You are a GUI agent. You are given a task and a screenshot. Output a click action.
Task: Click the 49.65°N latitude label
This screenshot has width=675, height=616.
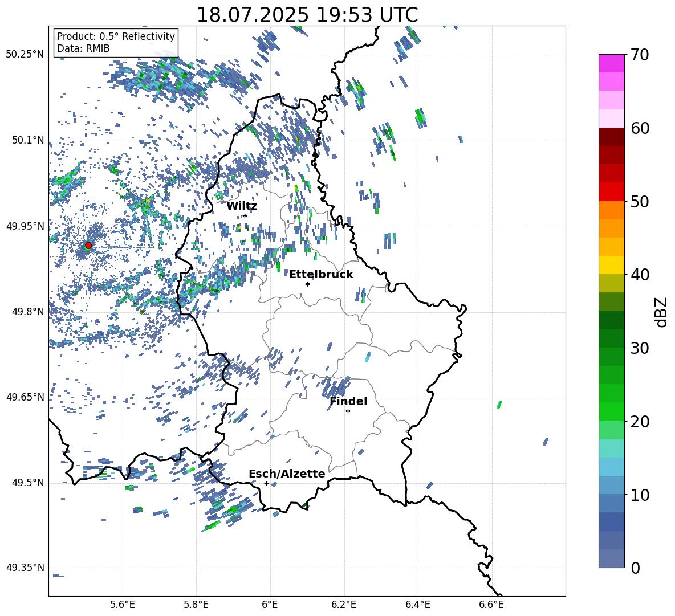[x=25, y=397]
